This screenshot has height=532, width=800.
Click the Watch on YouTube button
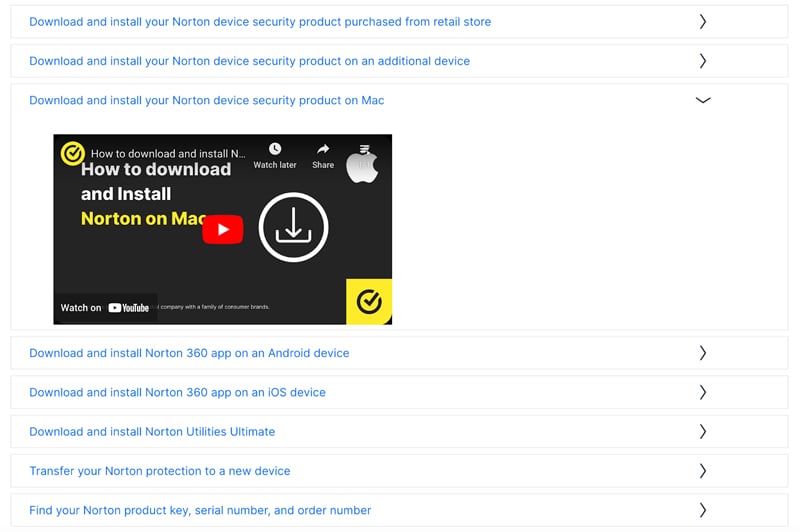105,308
